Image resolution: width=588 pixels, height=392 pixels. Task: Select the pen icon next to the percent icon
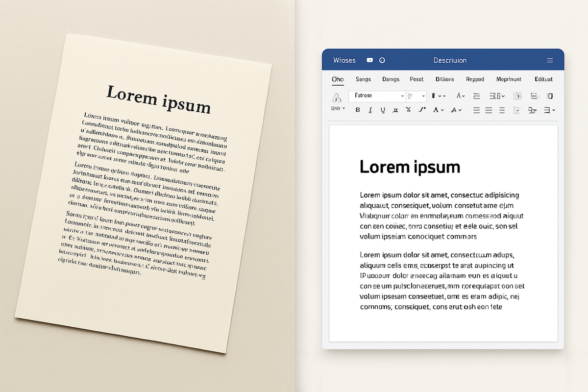[x=422, y=109]
